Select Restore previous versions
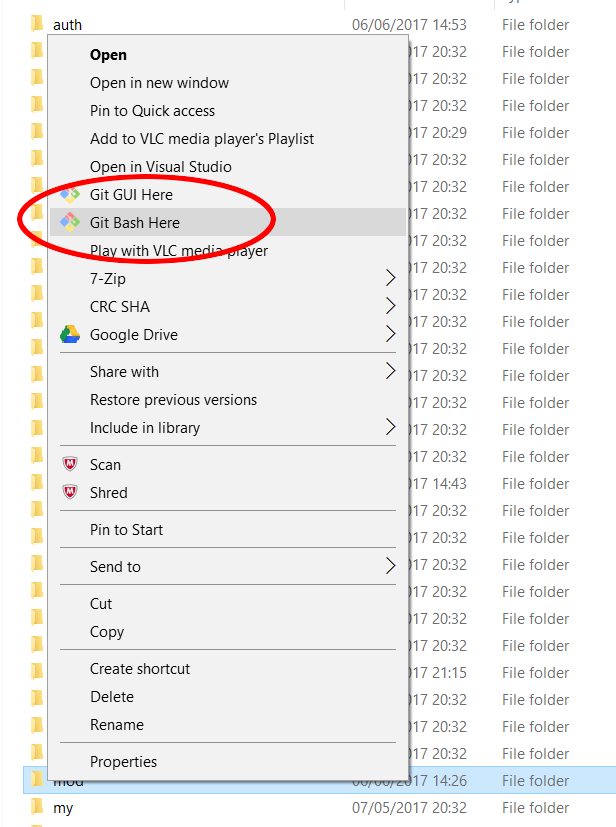This screenshot has height=827, width=616. 228,399
